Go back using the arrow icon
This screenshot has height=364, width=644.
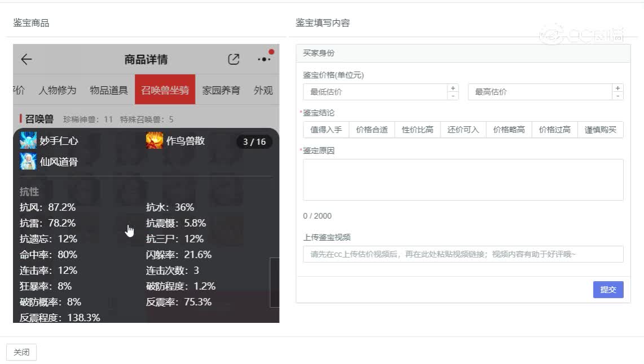[27, 59]
